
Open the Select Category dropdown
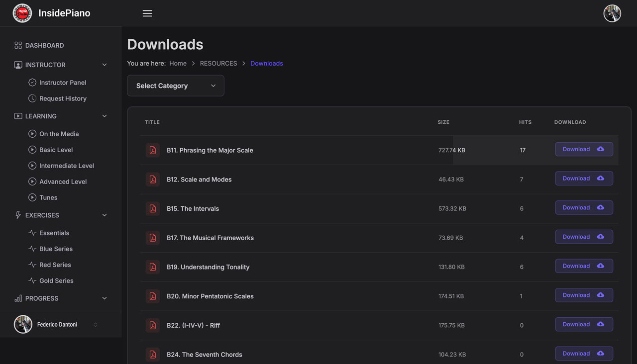point(176,86)
